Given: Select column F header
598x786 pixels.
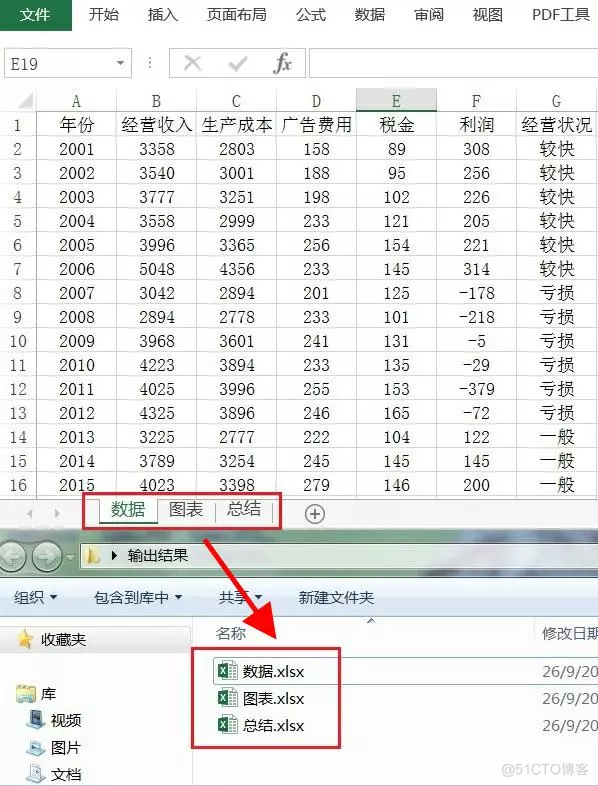Looking at the screenshot, I should pyautogui.click(x=476, y=101).
